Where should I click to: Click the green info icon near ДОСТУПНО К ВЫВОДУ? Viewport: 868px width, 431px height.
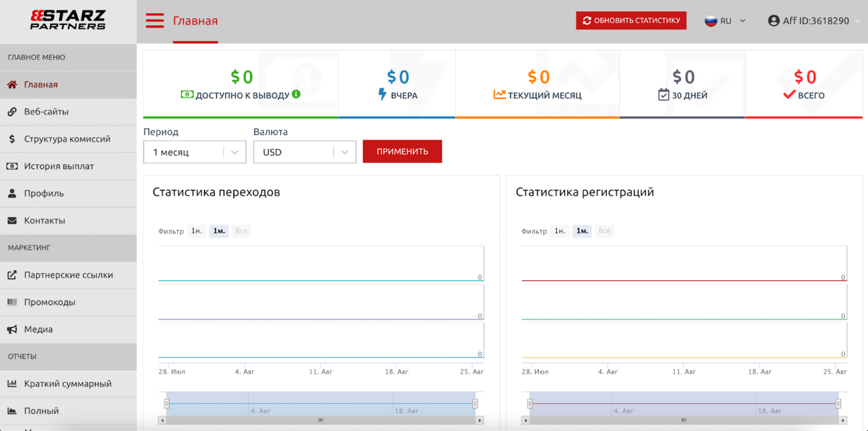click(x=296, y=94)
